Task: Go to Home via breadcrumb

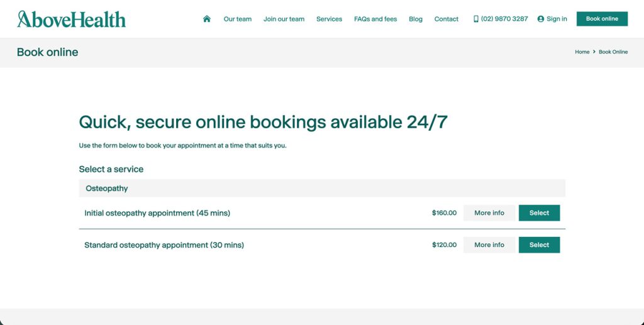Action: coord(582,52)
